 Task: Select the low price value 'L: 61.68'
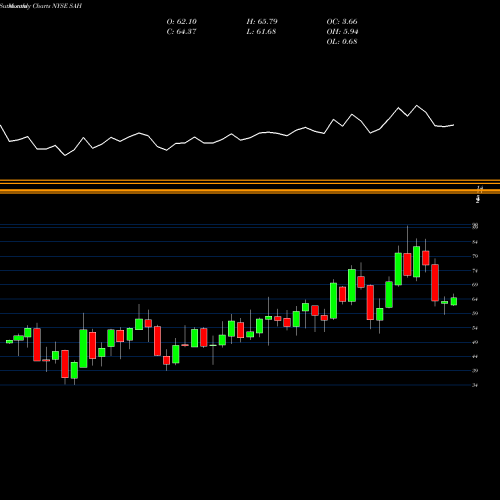click(x=261, y=31)
